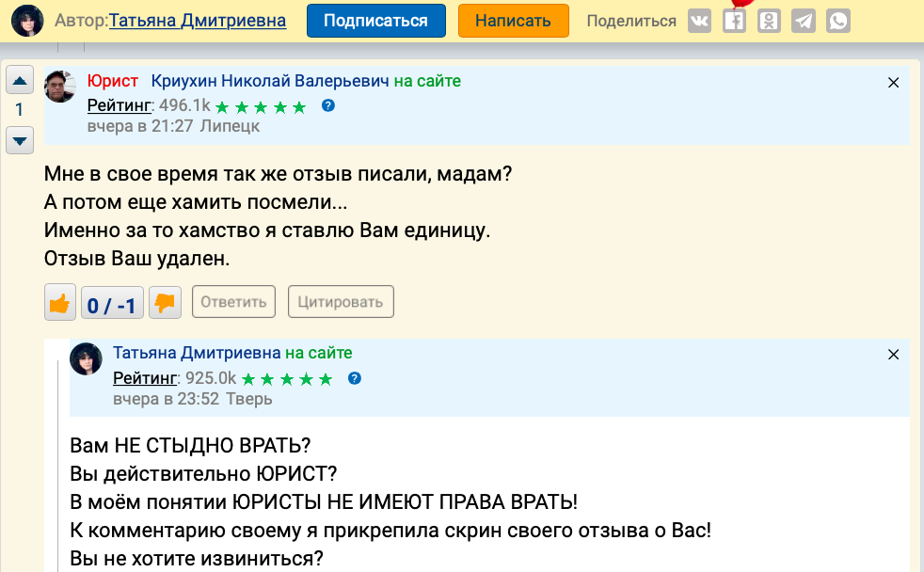Share the page via Telegram
Screen dimensions: 924x572
803,21
